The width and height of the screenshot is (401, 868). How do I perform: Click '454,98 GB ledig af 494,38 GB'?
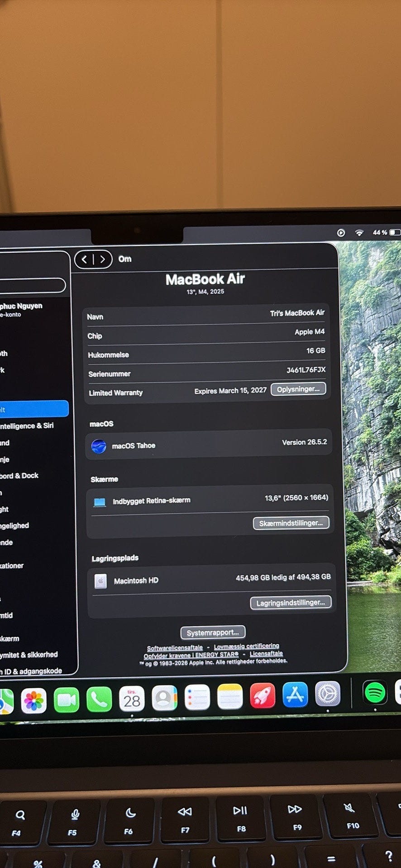283,577
